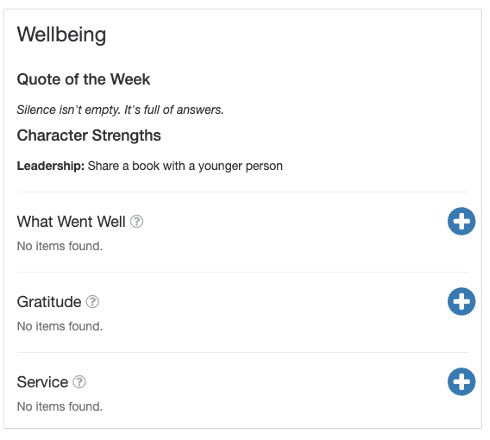490x440 pixels.
Task: Open help icon next to Service
Action: point(79,382)
